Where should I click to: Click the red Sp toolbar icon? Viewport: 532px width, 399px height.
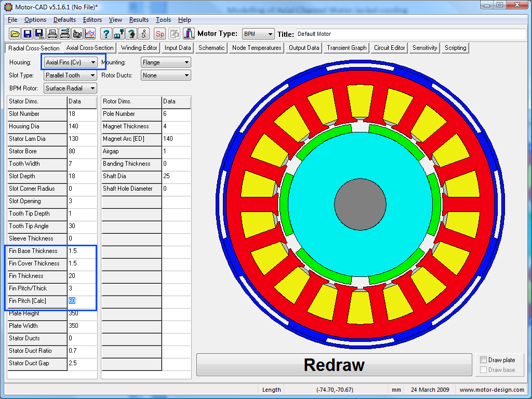point(160,34)
